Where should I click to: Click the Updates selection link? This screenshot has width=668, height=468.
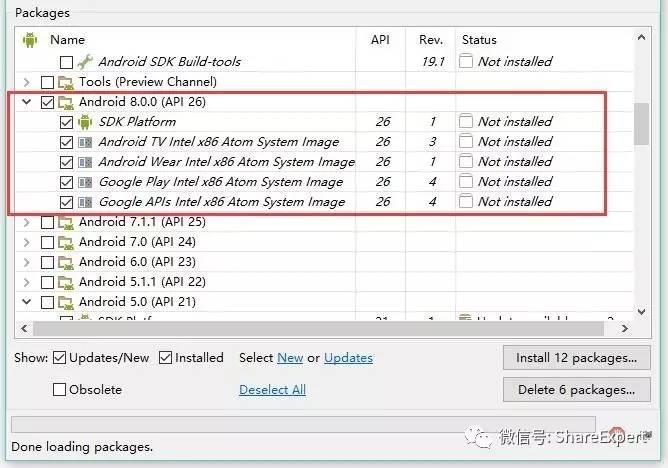[348, 358]
